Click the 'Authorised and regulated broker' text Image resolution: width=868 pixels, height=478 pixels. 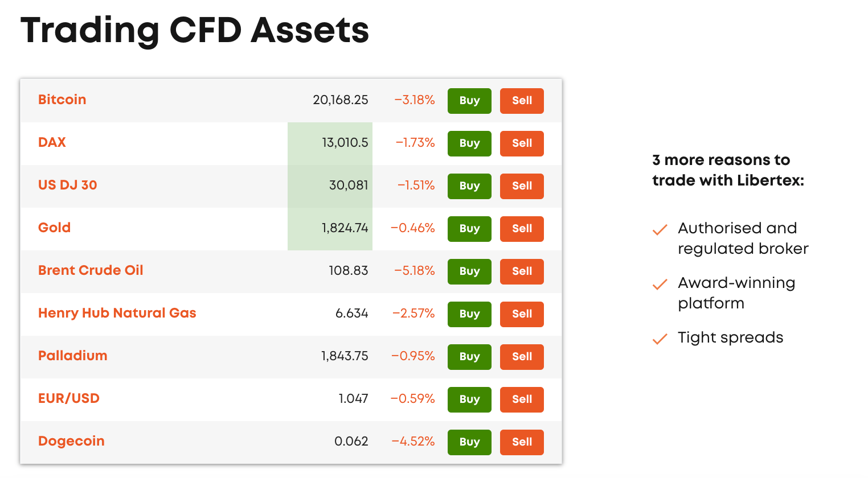743,238
